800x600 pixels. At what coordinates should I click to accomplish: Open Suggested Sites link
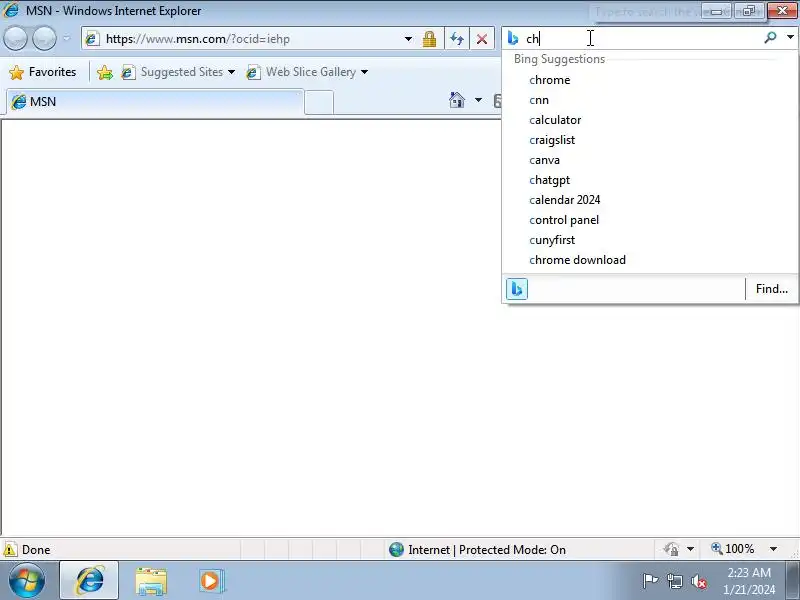(x=173, y=72)
